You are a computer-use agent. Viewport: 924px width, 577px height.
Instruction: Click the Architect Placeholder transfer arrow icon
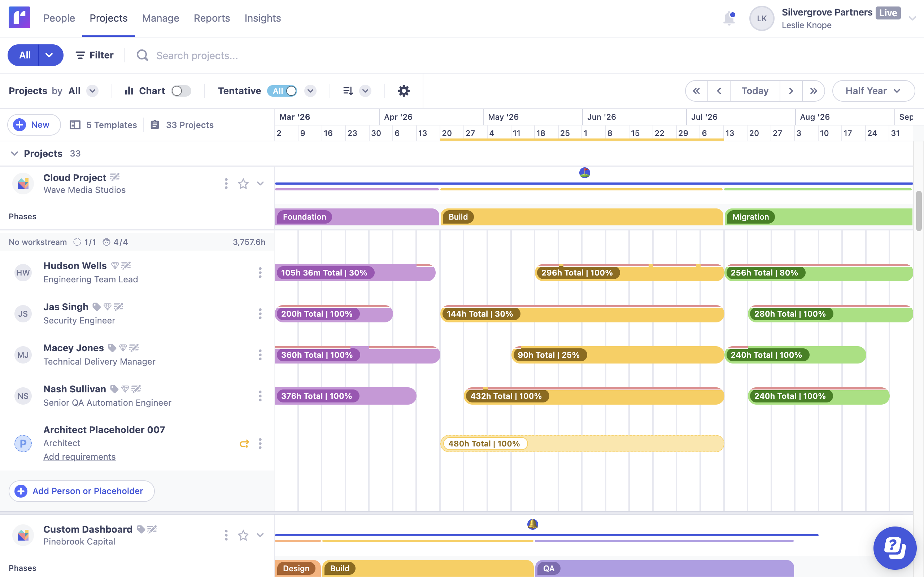(x=244, y=444)
